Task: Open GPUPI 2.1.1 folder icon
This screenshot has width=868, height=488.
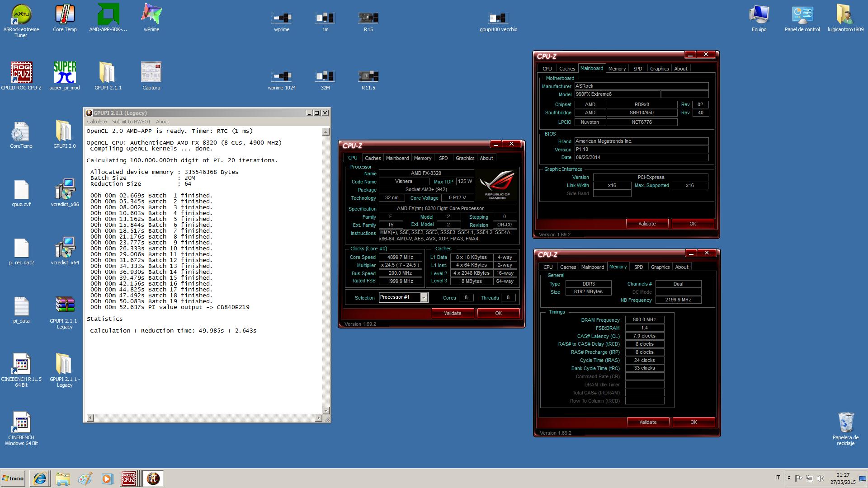Action: click(x=108, y=76)
